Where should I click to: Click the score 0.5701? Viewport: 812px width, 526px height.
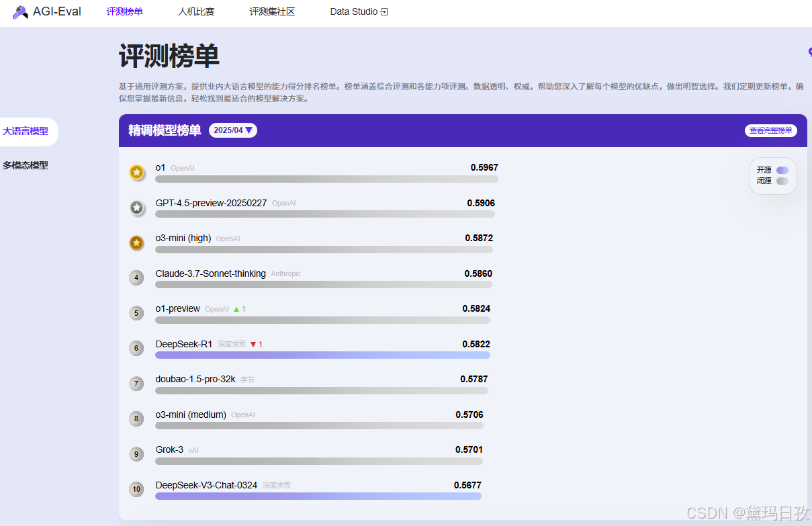469,449
